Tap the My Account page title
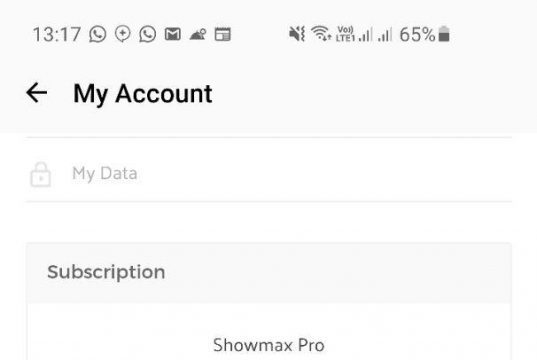 click(143, 94)
